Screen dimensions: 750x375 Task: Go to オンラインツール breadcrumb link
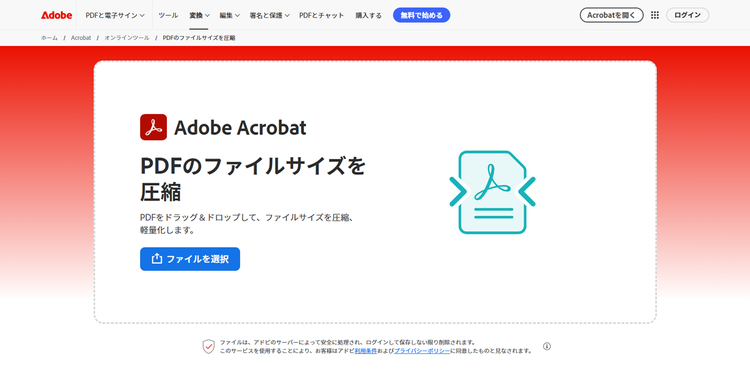click(127, 38)
